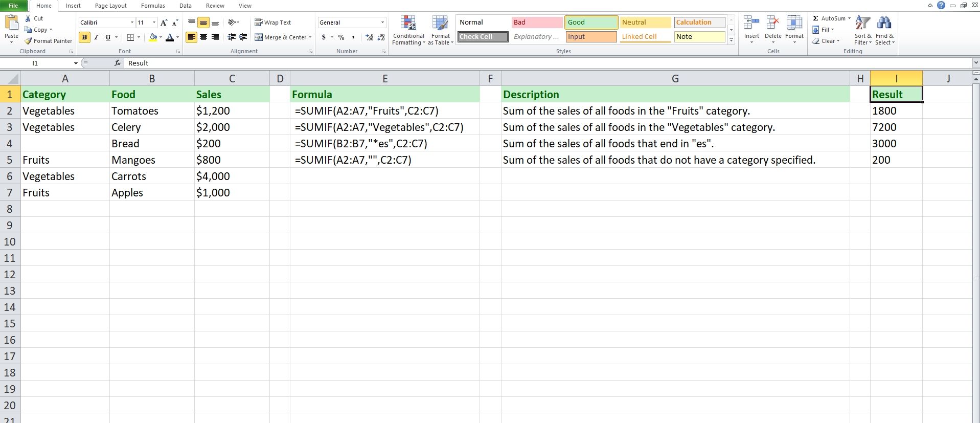Apply the Bad cell style
This screenshot has height=423, width=980.
[x=537, y=23]
